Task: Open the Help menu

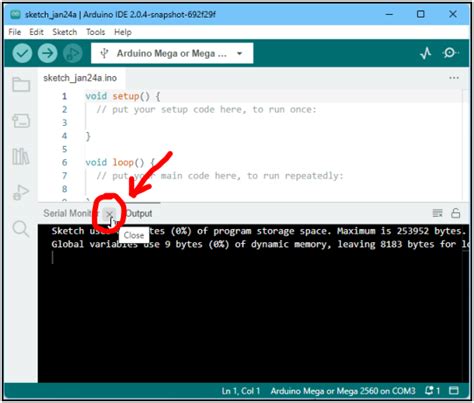Action: click(x=123, y=32)
